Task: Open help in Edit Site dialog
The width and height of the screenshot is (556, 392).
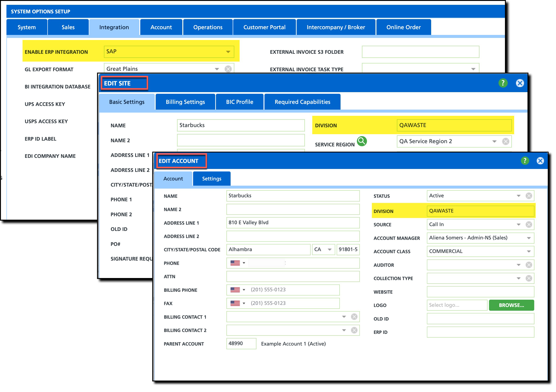Action: tap(503, 83)
